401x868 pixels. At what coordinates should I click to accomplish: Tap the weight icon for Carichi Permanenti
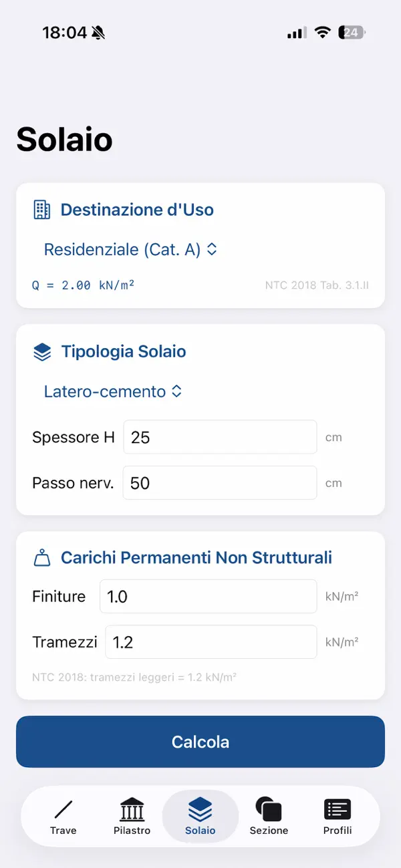click(42, 557)
